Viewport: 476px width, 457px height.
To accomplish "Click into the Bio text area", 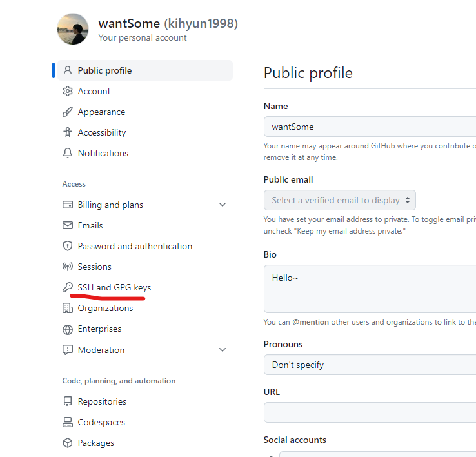I will 370,289.
